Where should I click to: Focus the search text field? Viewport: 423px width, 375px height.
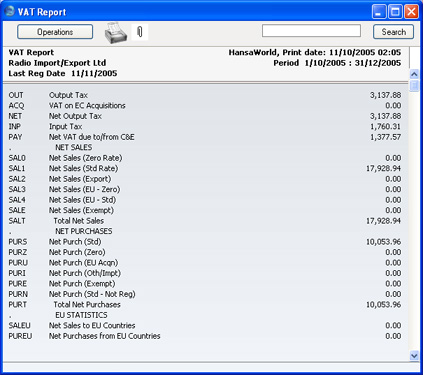pyautogui.click(x=311, y=31)
